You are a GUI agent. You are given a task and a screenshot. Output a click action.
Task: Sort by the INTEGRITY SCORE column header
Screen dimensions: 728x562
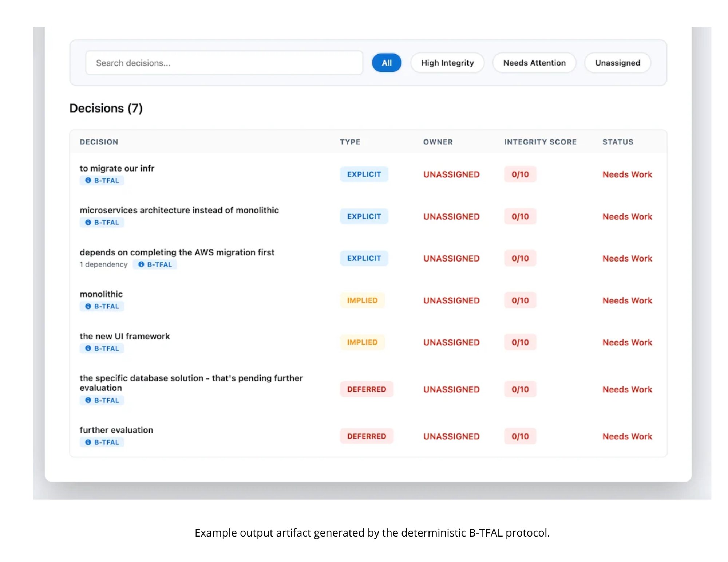tap(540, 142)
